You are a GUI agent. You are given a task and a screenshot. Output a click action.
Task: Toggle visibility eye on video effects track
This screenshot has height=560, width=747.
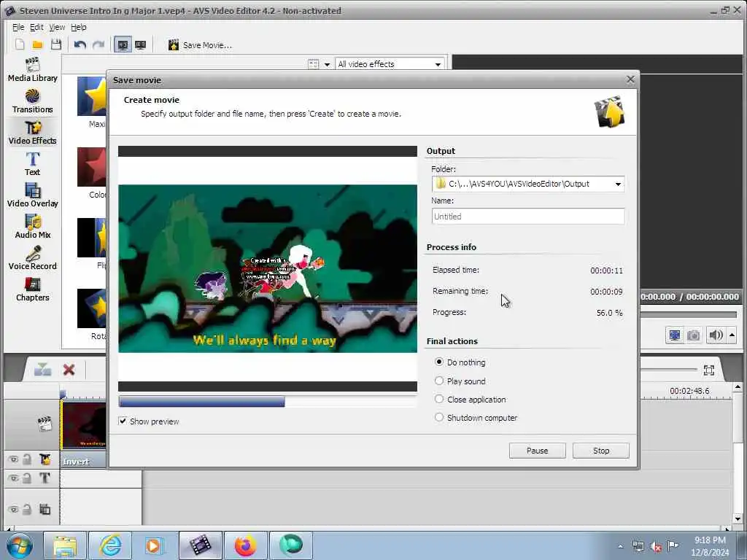(x=13, y=459)
